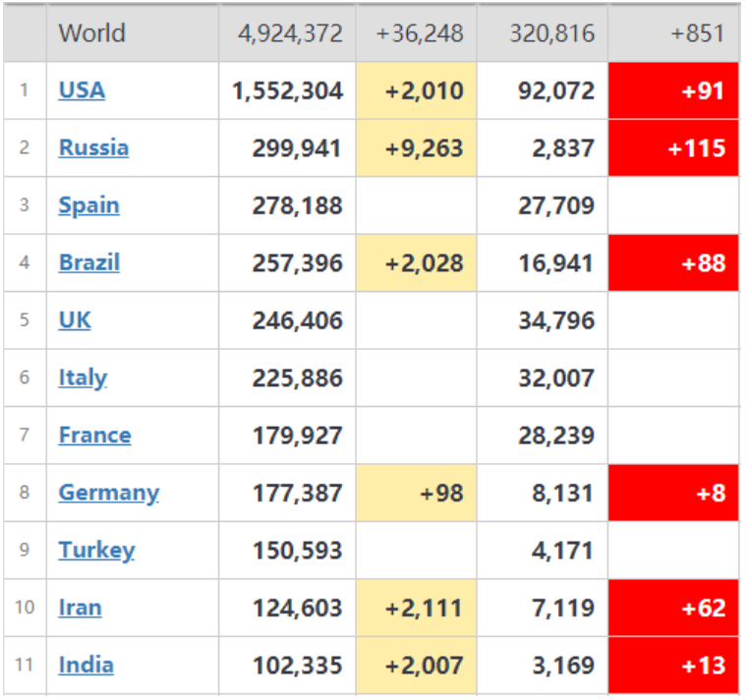752x700 pixels.
Task: Open the Germany country link
Action: (x=108, y=493)
